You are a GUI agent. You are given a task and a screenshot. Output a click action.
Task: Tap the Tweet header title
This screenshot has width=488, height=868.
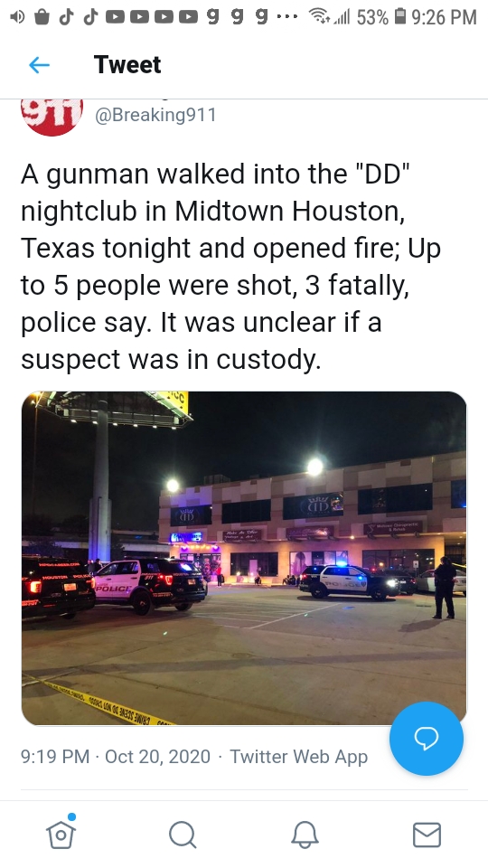[x=127, y=65]
